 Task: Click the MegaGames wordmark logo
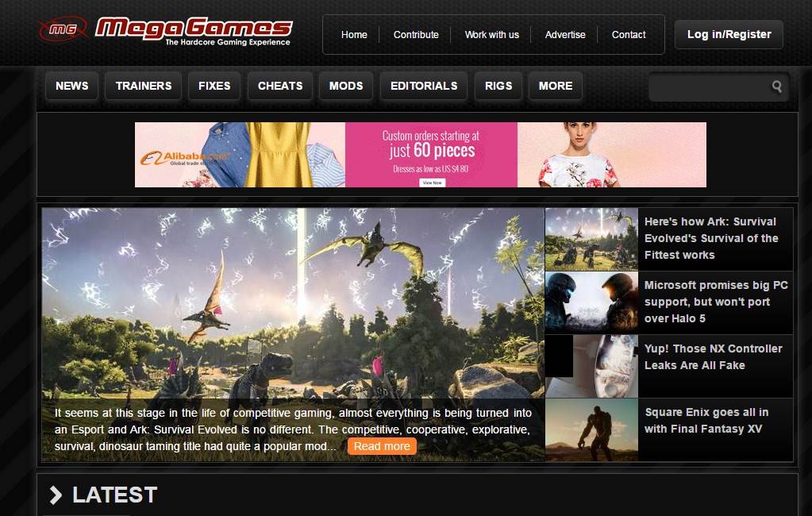[x=194, y=31]
